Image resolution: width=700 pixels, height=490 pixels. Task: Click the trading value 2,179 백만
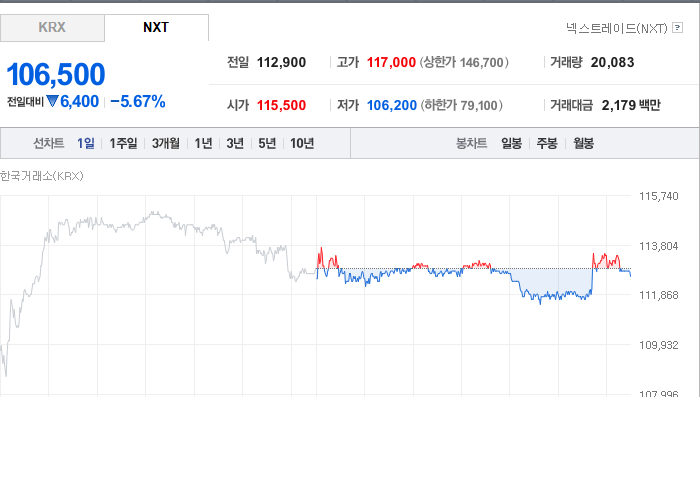pyautogui.click(x=631, y=105)
